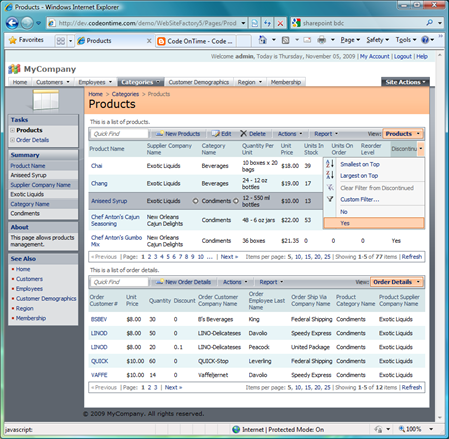Click the Products Quick Find field
The width and height of the screenshot is (449, 439).
[119, 134]
